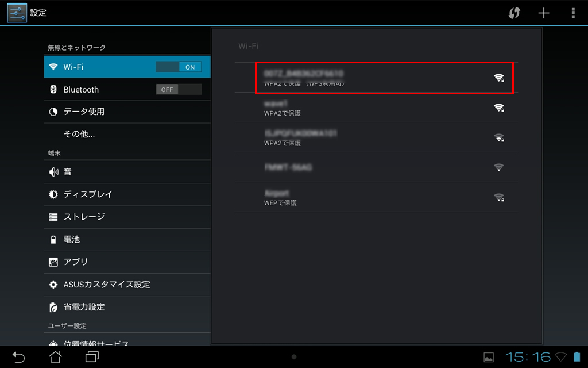Click the battery icon beside 電池
The height and width of the screenshot is (368, 588).
[53, 240]
